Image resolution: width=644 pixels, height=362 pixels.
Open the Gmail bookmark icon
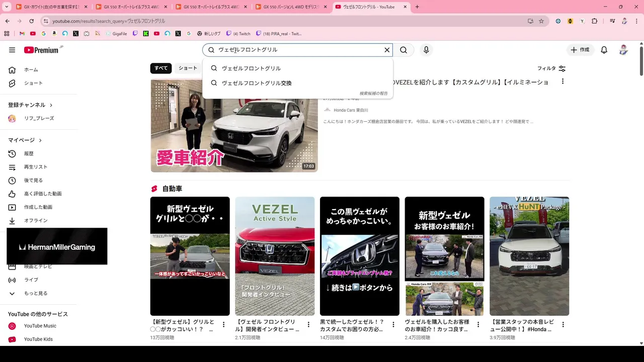point(22,34)
